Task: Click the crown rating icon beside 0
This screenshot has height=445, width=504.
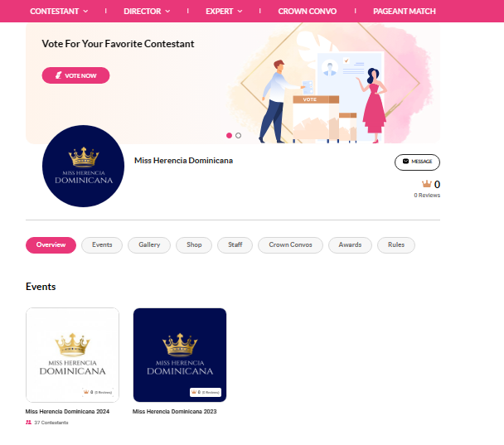Action: 427,184
